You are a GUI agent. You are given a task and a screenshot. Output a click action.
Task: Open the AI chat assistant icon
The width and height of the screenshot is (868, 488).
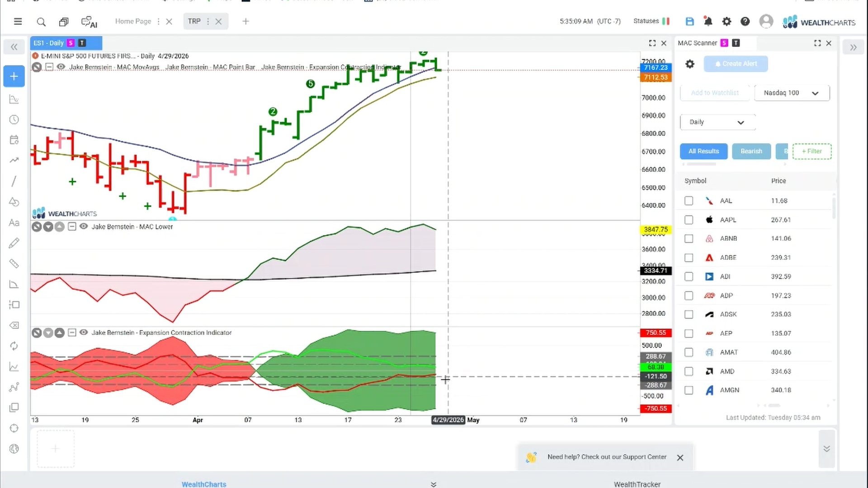click(89, 22)
